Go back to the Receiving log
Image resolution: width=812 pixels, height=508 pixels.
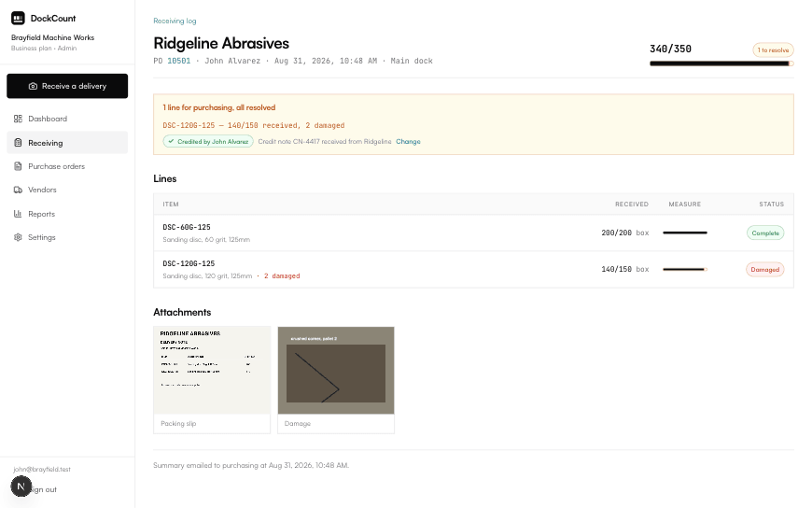[175, 21]
